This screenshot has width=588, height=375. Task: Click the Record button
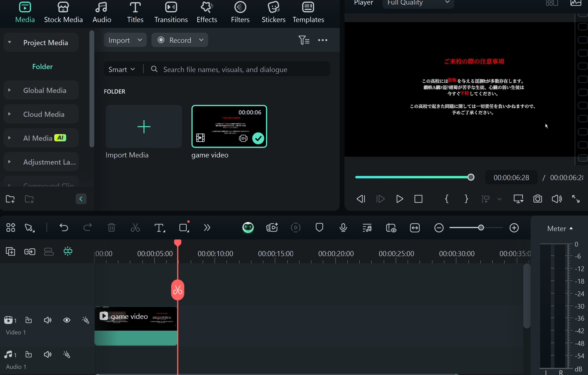click(180, 40)
